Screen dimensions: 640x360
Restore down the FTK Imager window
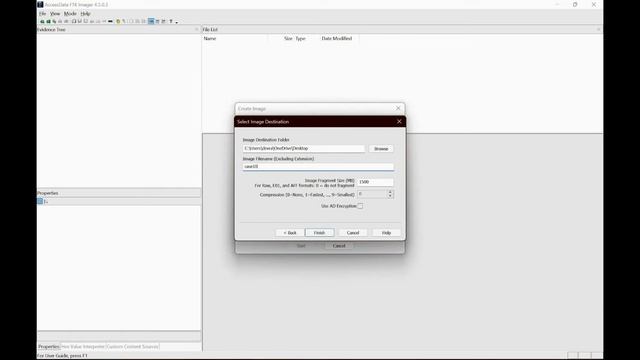click(x=575, y=4)
